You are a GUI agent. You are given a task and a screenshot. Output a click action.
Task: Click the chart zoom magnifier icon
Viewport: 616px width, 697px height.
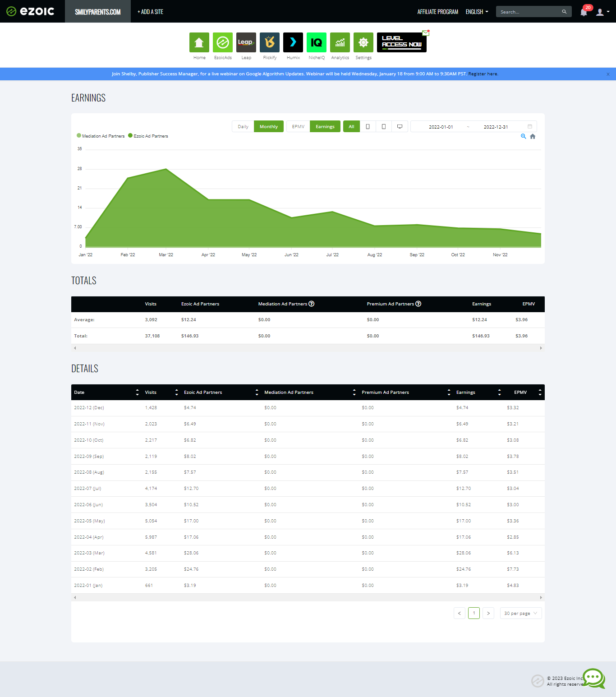tap(524, 136)
